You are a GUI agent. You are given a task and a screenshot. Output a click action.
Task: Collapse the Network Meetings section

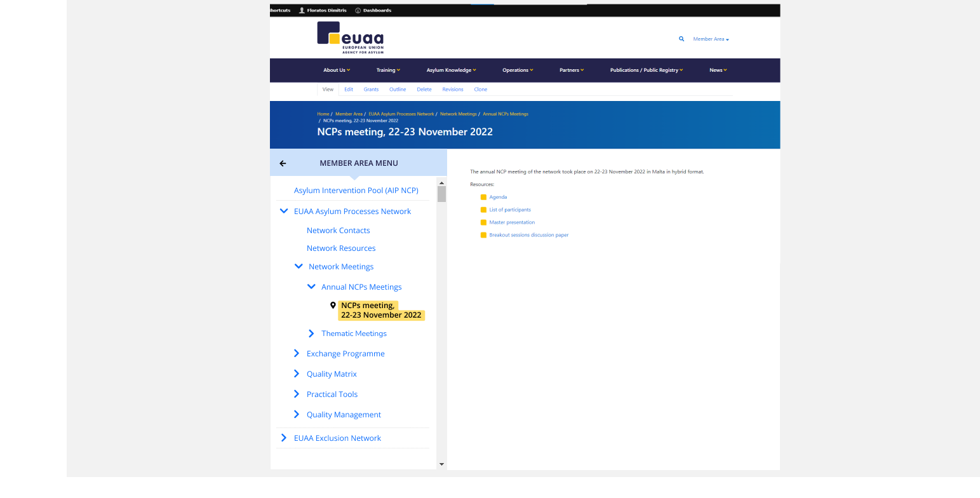299,266
